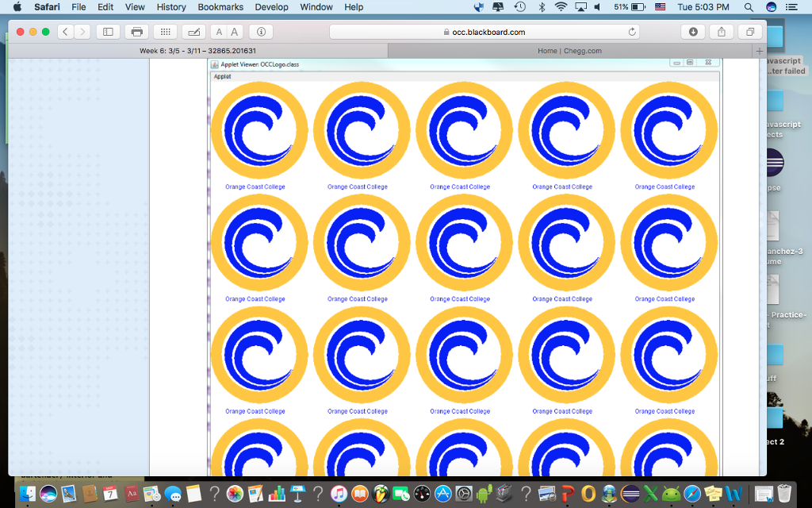Open Spotlight search from the menu bar
The image size is (812, 508).
(748, 7)
